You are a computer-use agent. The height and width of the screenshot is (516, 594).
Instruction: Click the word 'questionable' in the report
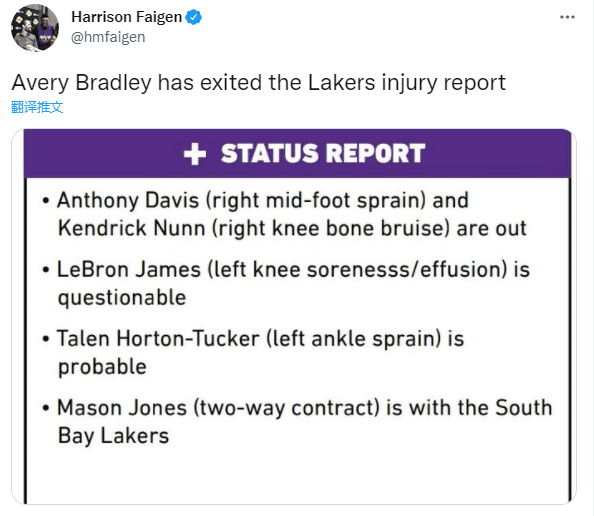coord(122,298)
